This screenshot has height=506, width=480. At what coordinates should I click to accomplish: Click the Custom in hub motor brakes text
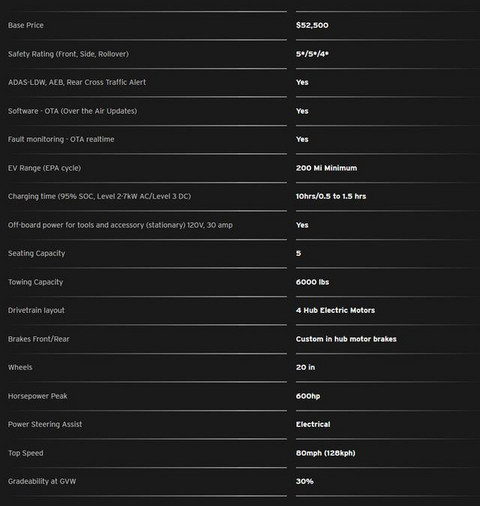point(346,339)
